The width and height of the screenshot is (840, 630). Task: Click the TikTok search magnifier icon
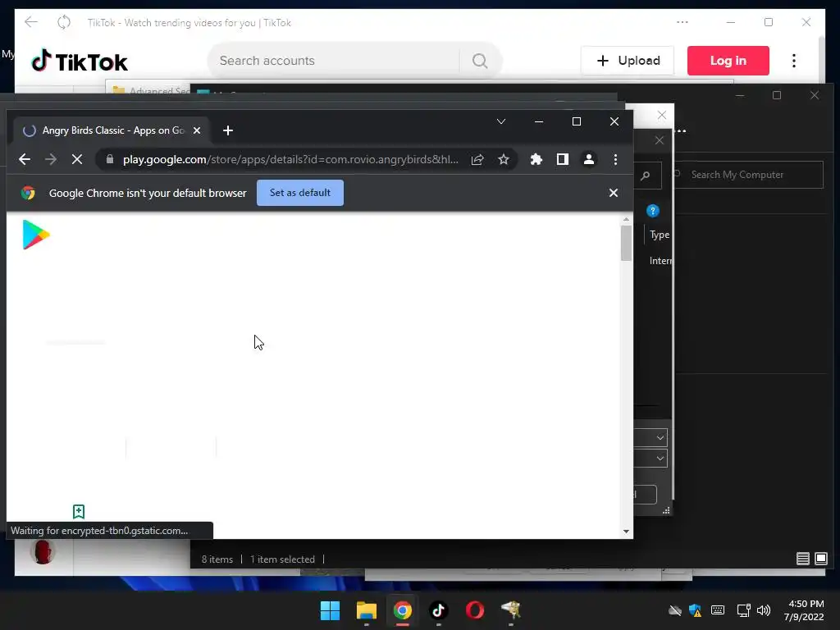479,61
